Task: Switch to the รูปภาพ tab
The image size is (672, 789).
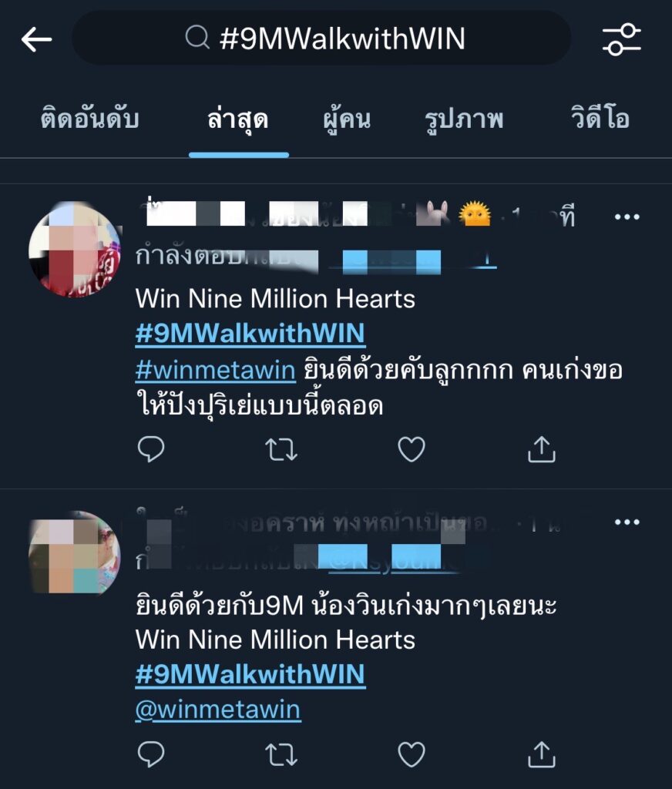Action: click(464, 119)
